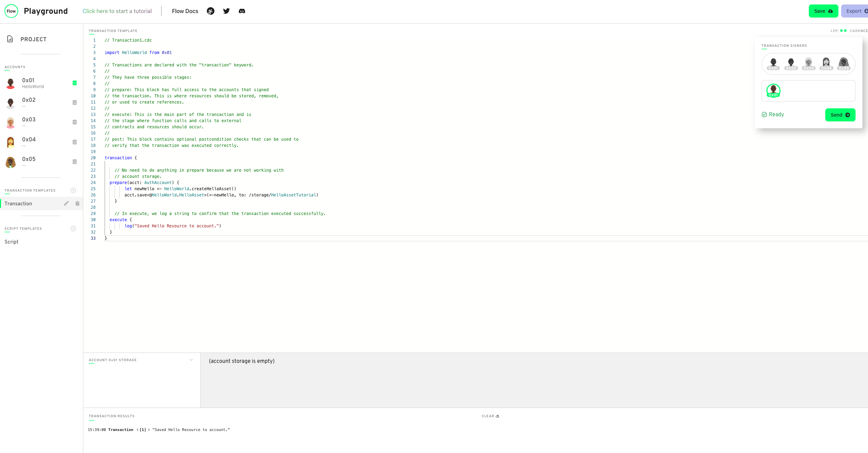Click the pencil edit icon for Transaction
Viewport: 868px width, 453px height.
(x=66, y=203)
